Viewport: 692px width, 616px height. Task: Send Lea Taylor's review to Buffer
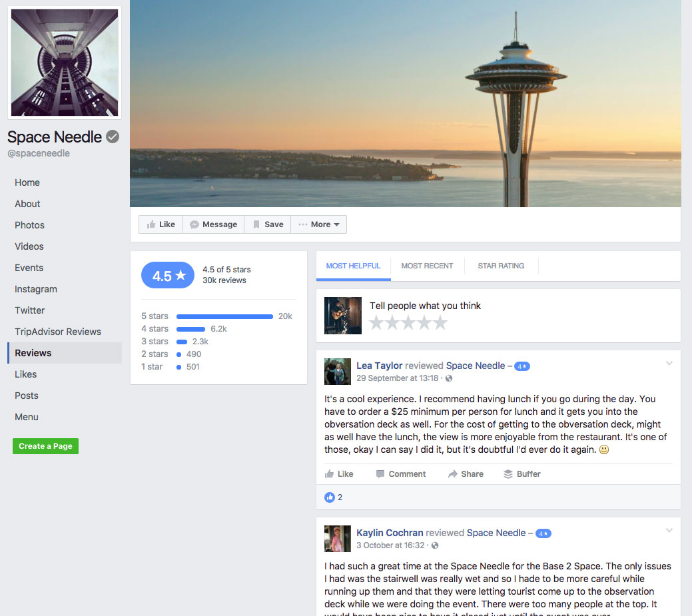tap(522, 474)
